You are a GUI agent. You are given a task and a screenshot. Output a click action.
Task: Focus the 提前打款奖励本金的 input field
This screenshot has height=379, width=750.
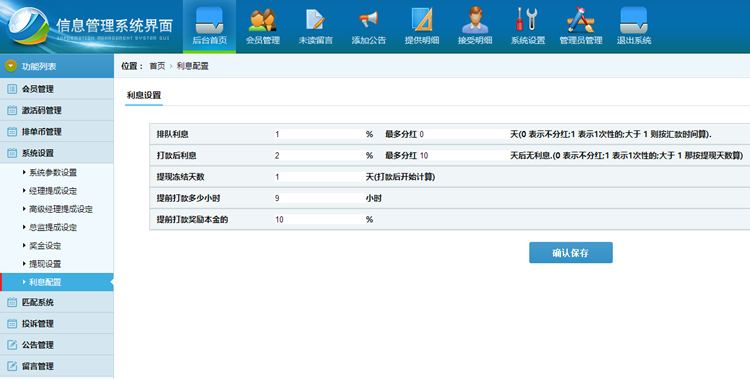click(319, 220)
